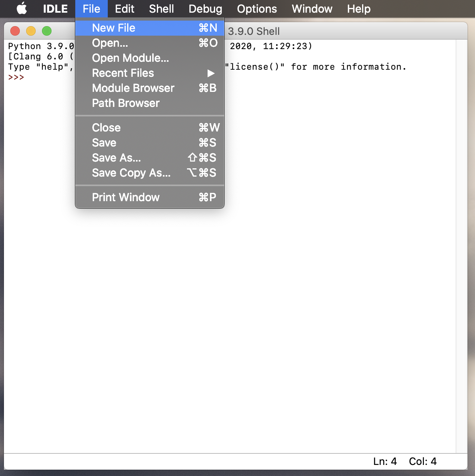The width and height of the screenshot is (475, 476).
Task: Click Open Module... in the File menu
Action: coord(130,58)
